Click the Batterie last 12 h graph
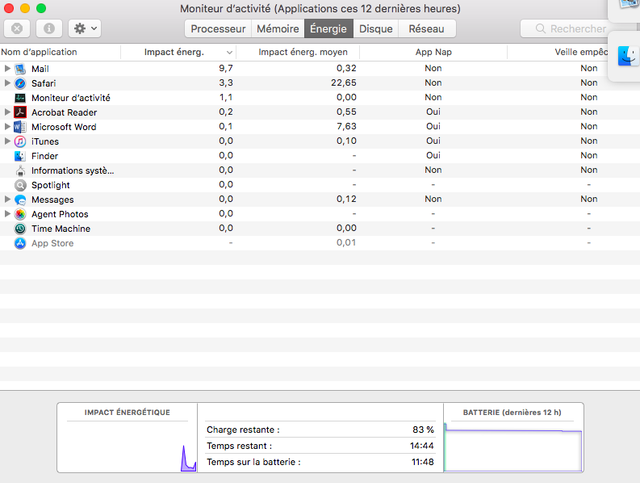The height and width of the screenshot is (483, 640). click(513, 447)
